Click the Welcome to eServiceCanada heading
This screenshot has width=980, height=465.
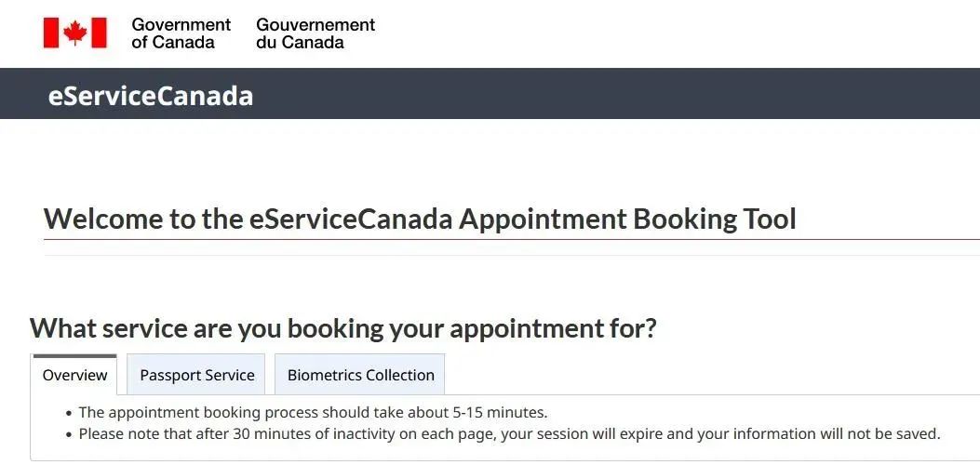(420, 219)
